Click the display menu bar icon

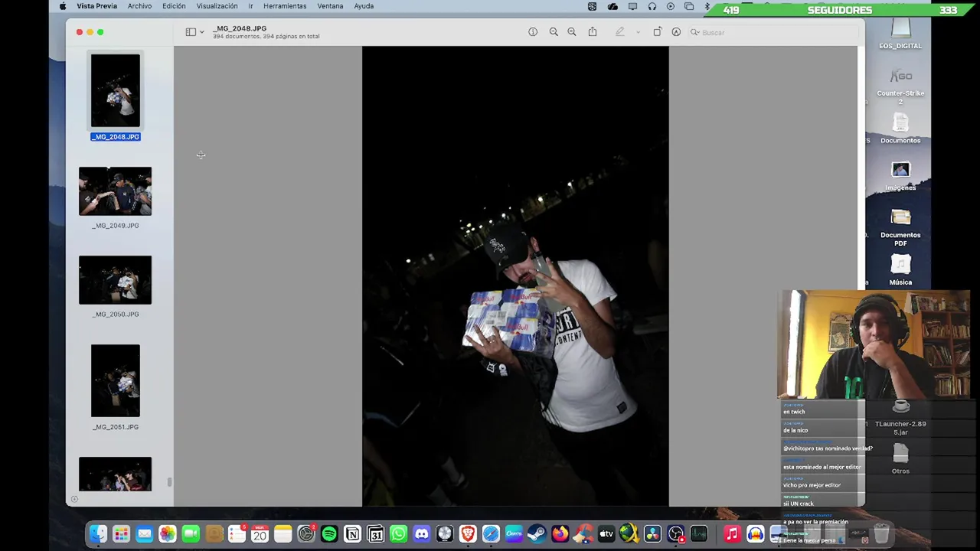pyautogui.click(x=632, y=6)
